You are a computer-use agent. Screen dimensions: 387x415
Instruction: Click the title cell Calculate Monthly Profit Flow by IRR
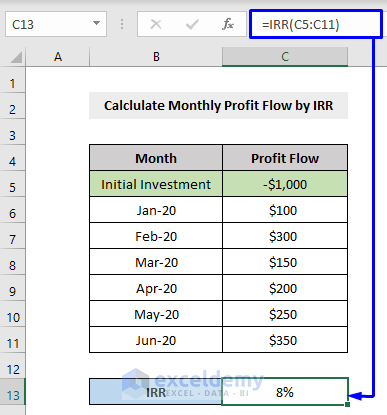point(218,106)
